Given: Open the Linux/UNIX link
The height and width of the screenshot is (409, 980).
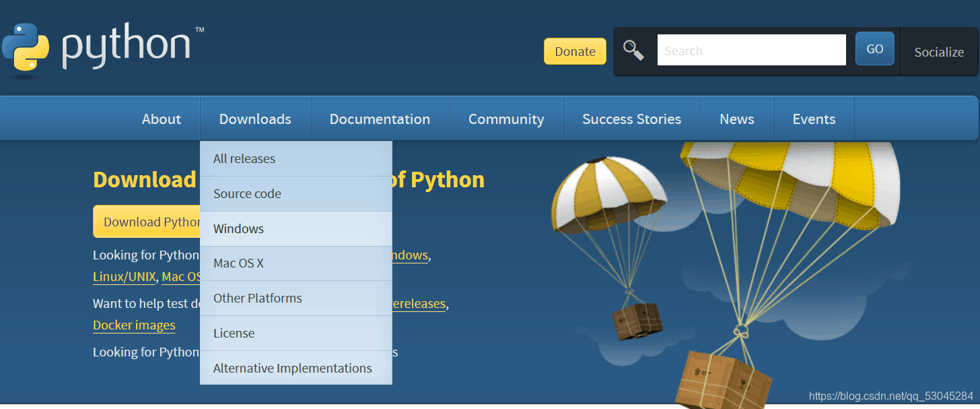Looking at the screenshot, I should click(125, 277).
